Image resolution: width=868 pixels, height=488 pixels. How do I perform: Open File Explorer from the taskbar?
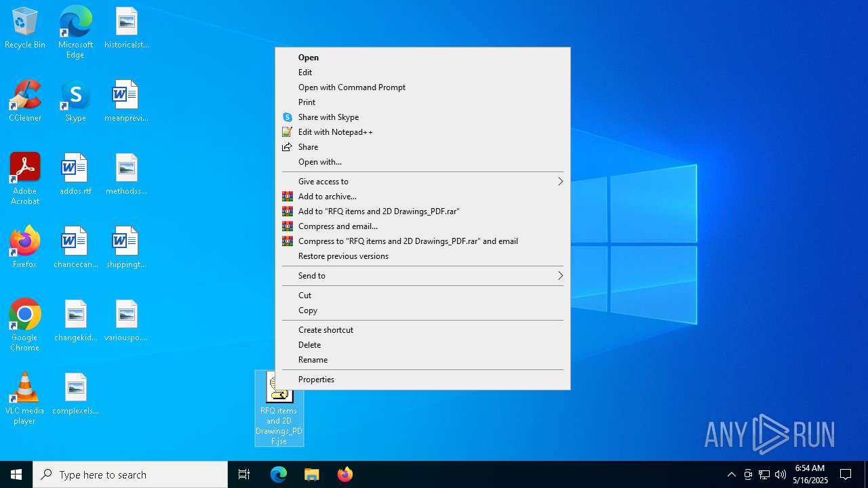(x=312, y=474)
